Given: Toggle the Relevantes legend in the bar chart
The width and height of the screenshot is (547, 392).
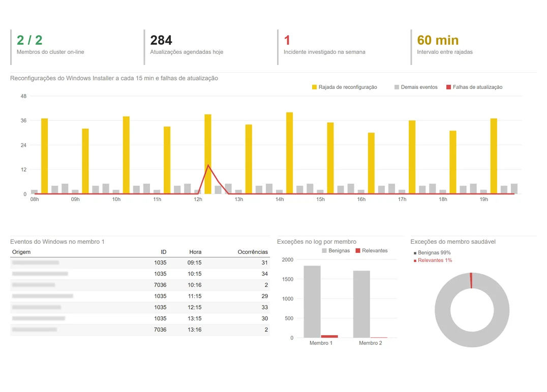Looking at the screenshot, I should (371, 250).
